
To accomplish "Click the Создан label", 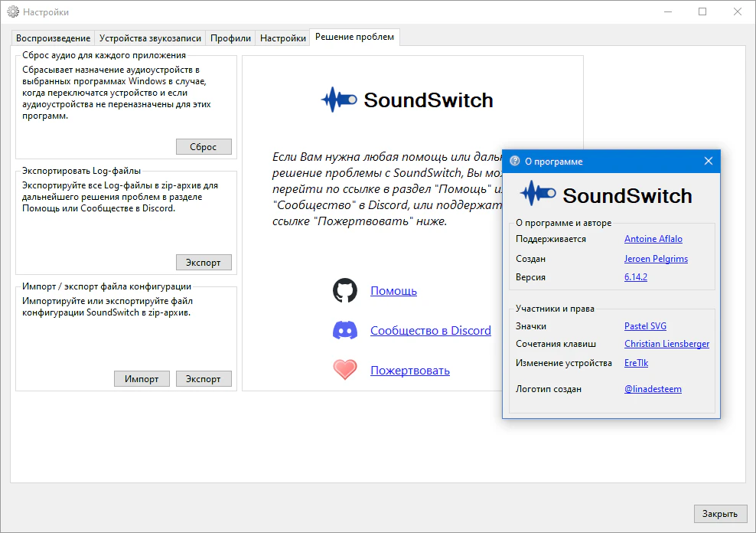I will (x=530, y=259).
